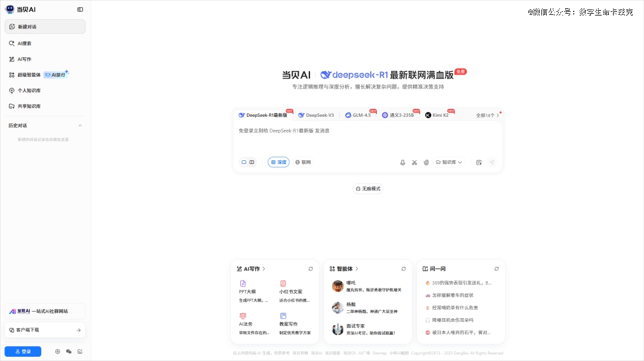Open AI搜索 in the sidebar

(x=45, y=43)
